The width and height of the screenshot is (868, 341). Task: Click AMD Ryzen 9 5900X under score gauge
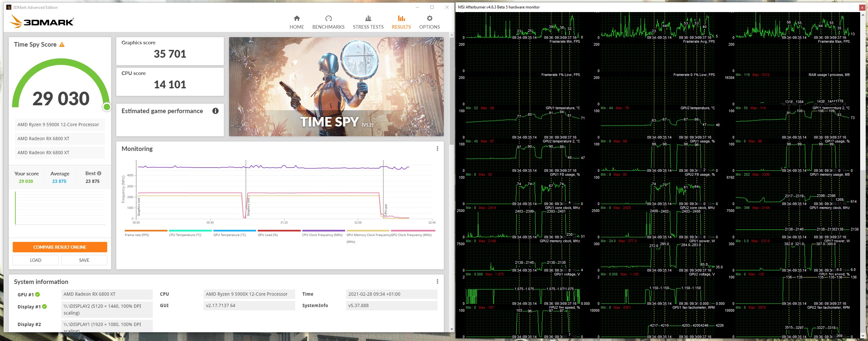60,125
